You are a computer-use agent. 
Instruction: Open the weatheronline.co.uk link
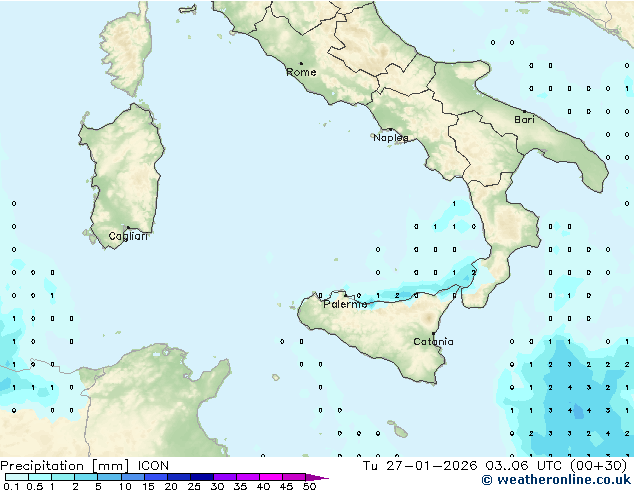click(556, 480)
